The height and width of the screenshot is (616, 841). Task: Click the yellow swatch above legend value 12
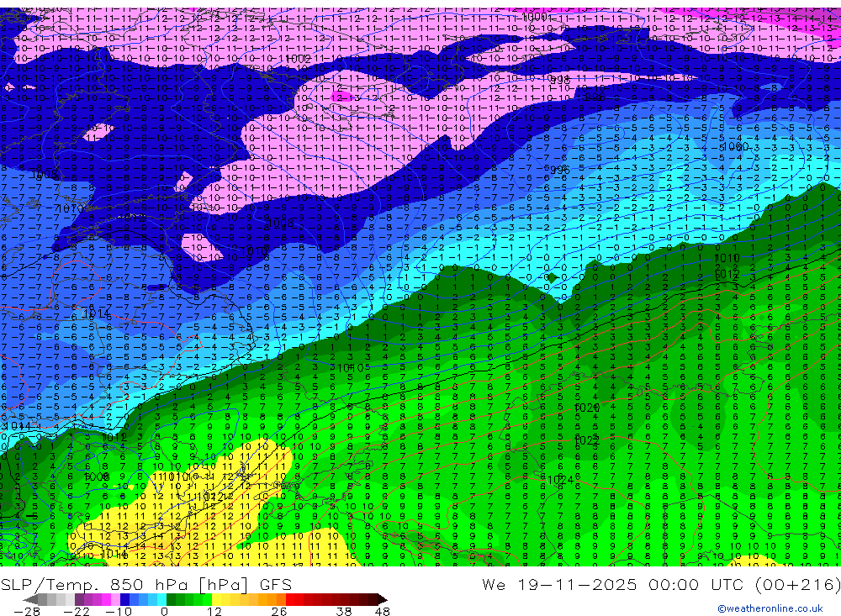218,599
